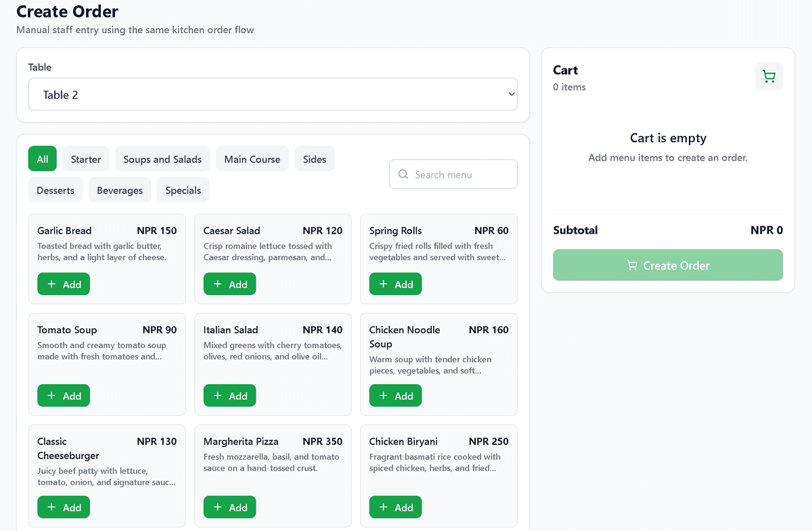Viewport: 812px width, 531px height.
Task: Click the Tomato Soup item title
Action: click(x=67, y=330)
